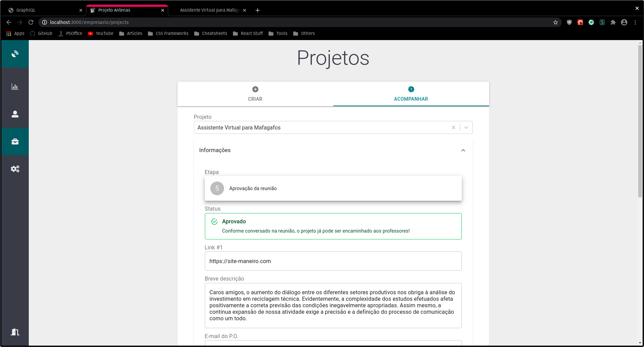
Task: Click into the Breve descrição text area
Action: [x=333, y=306]
